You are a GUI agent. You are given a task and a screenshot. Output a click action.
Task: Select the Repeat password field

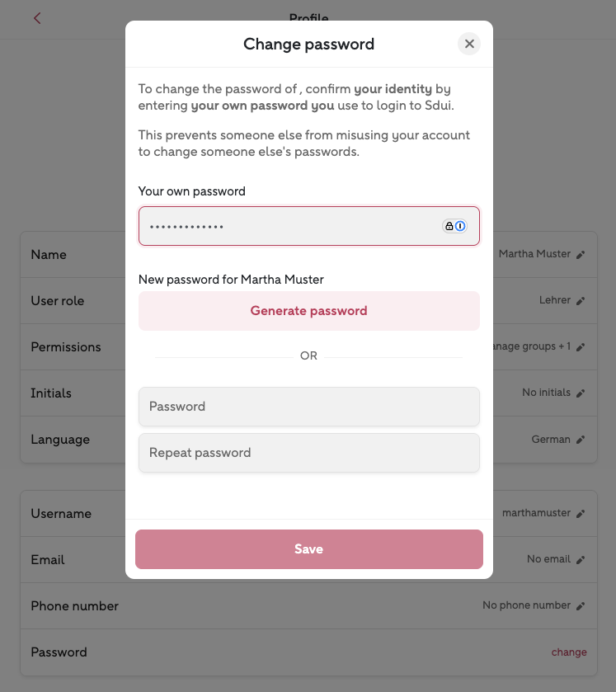[x=308, y=453]
